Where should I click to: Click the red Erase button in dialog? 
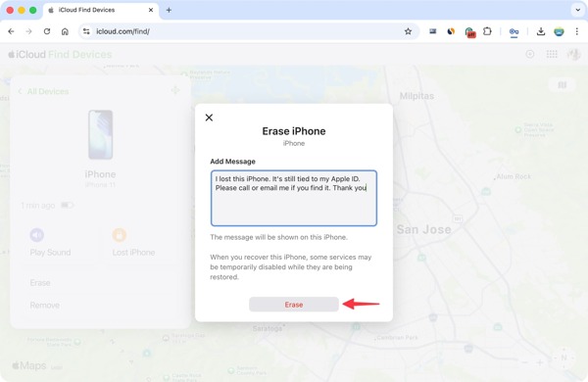(x=294, y=305)
